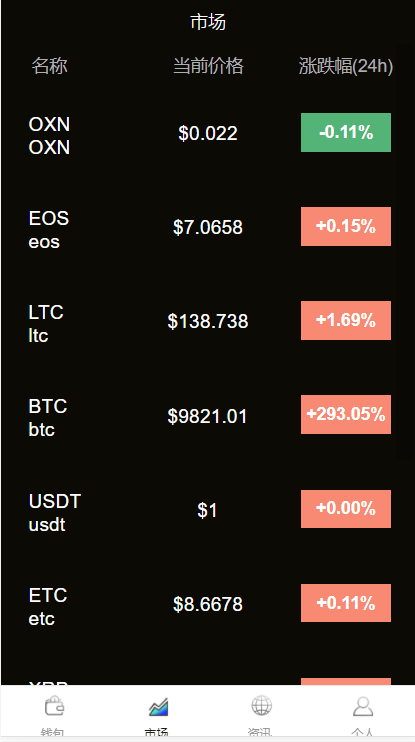This screenshot has height=742, width=415.
Task: Click the +1.69% LTC change badge
Action: [x=346, y=320]
